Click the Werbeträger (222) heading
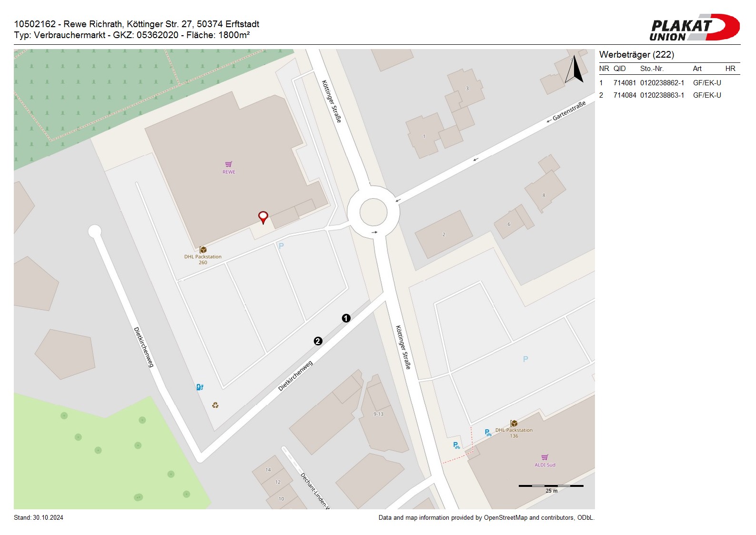This screenshot has width=756, height=535. tap(636, 55)
